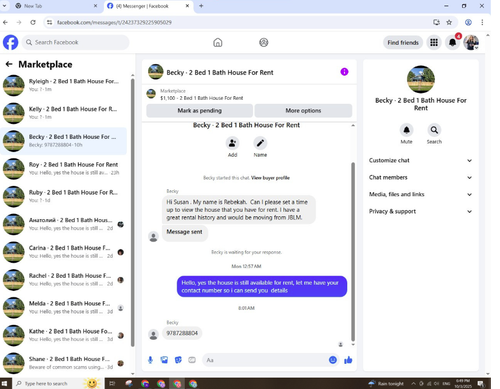Search in conversation magnifier icon
Screen dimensions: 500x389
[434, 130]
